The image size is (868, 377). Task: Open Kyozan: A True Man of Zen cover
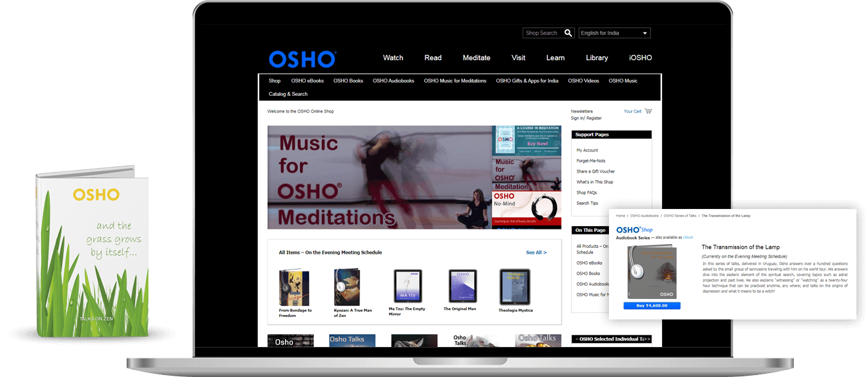pyautogui.click(x=347, y=288)
